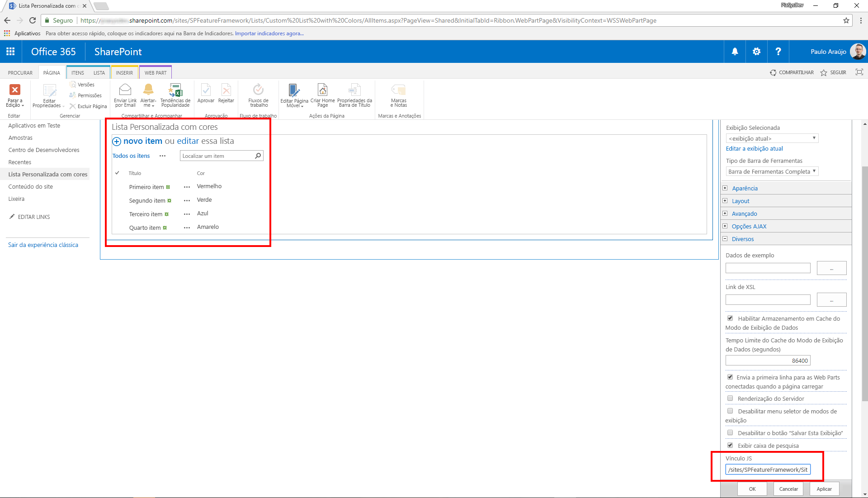
Task: Switch to the INSERIR ribbon tab
Action: [x=124, y=72]
